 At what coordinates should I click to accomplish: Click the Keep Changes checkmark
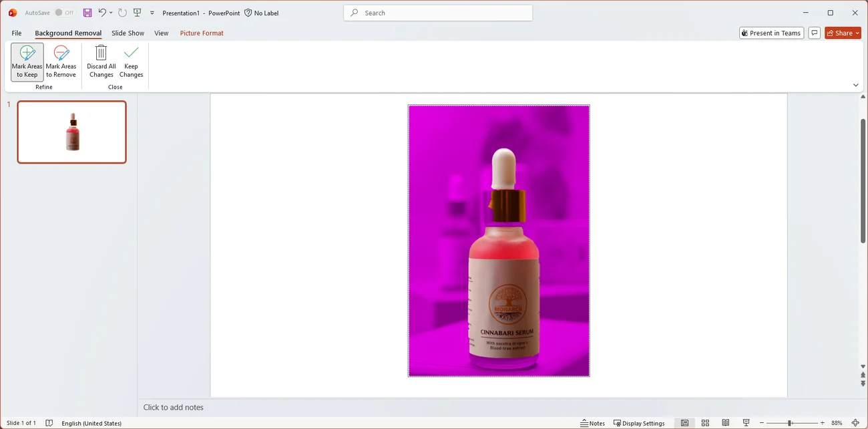pyautogui.click(x=132, y=53)
